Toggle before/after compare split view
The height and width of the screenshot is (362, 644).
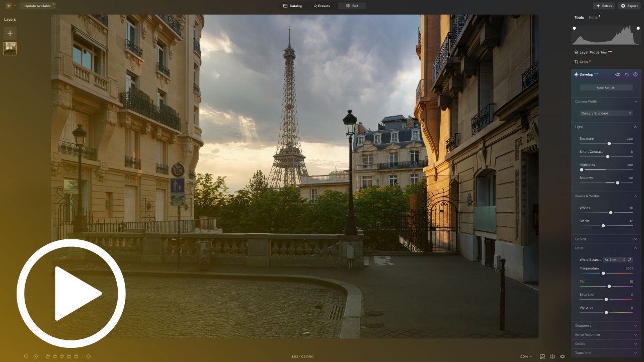click(552, 356)
